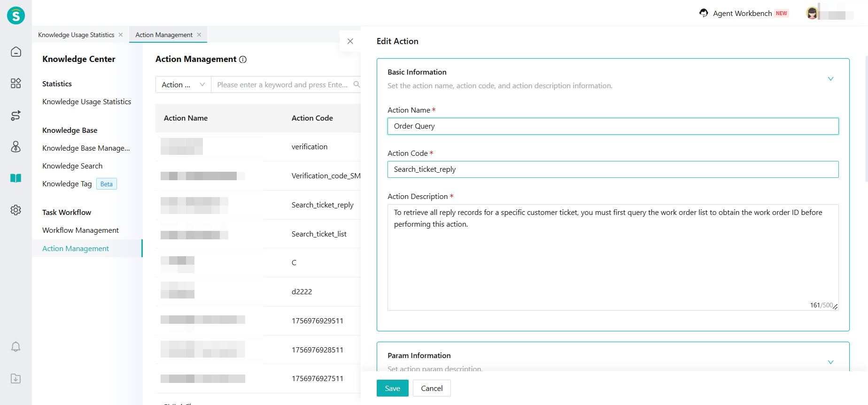Click the Save button
868x405 pixels.
coord(392,388)
